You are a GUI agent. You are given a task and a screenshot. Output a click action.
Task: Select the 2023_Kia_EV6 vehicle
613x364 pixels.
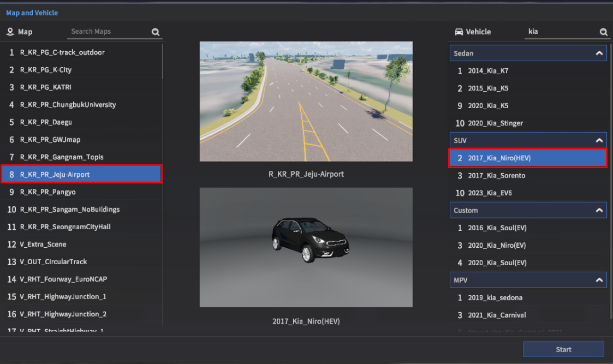click(x=490, y=193)
